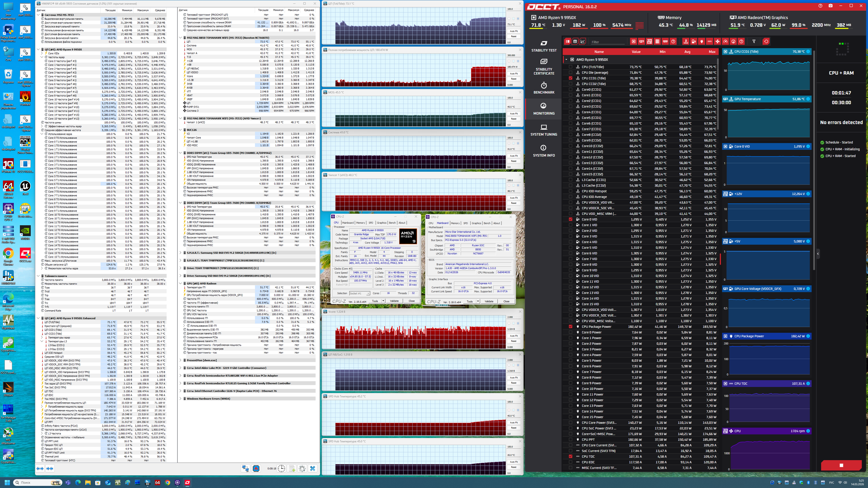Uncheck the CPU Package Power checkbox

[x=571, y=327]
